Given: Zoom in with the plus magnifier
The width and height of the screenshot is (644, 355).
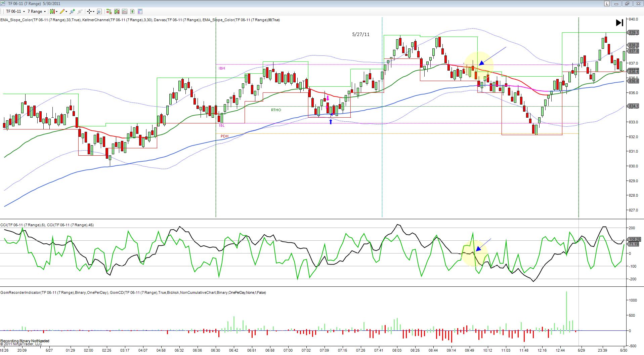Looking at the screenshot, I should pyautogui.click(x=72, y=11).
